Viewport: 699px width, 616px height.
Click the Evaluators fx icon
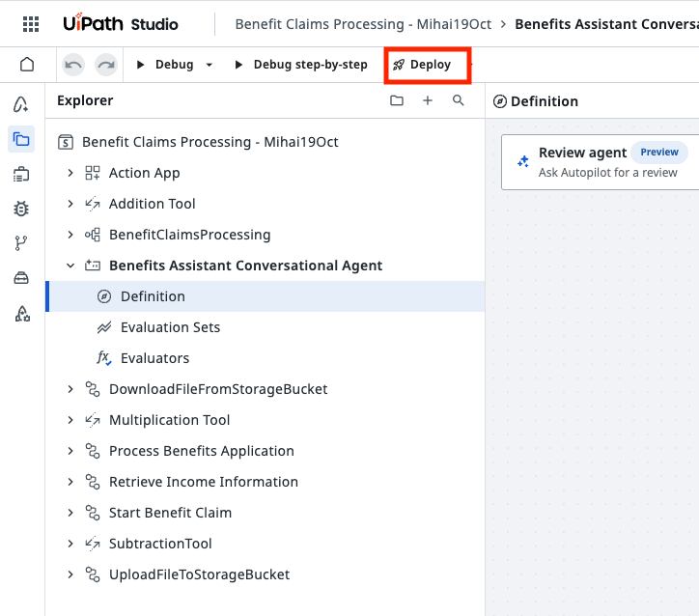[104, 358]
